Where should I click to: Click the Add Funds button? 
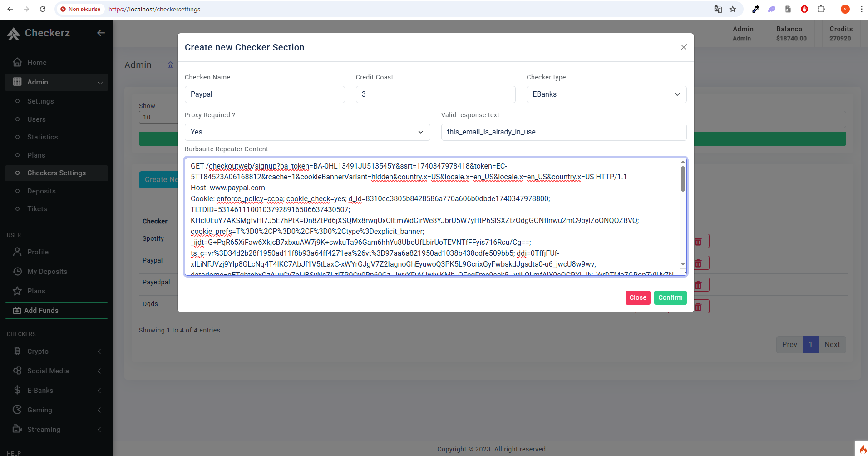56,311
